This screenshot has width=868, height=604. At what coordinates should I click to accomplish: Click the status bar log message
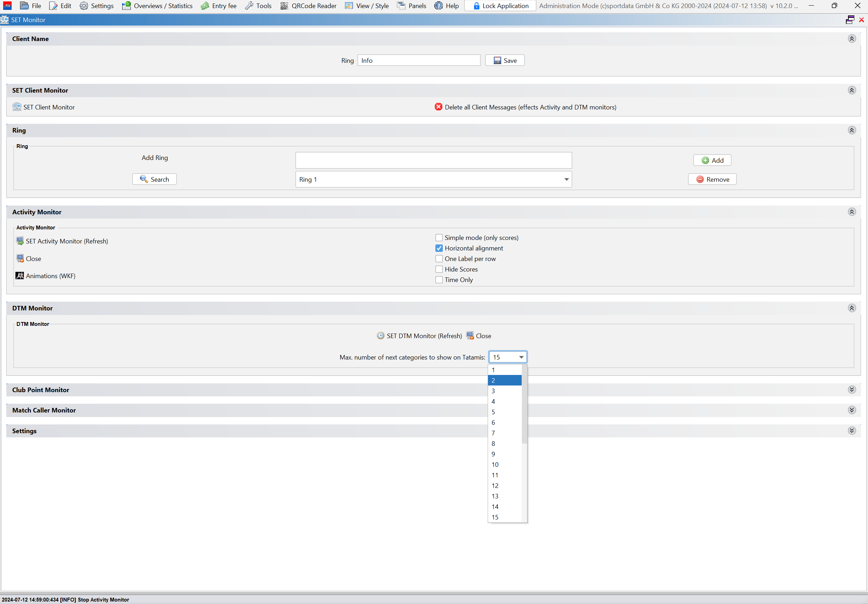point(65,600)
